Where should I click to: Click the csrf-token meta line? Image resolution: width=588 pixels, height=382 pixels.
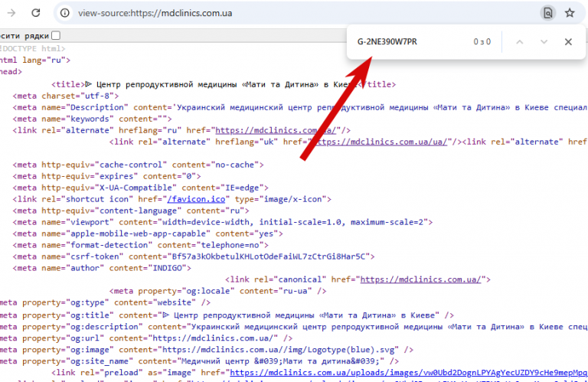click(194, 256)
